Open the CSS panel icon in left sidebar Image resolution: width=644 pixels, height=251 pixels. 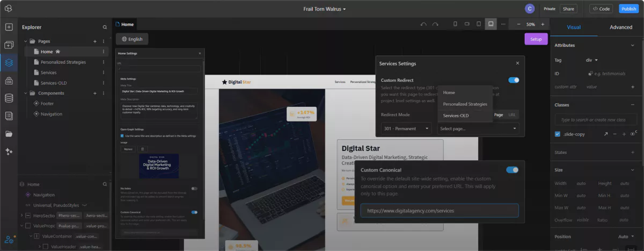(9, 81)
